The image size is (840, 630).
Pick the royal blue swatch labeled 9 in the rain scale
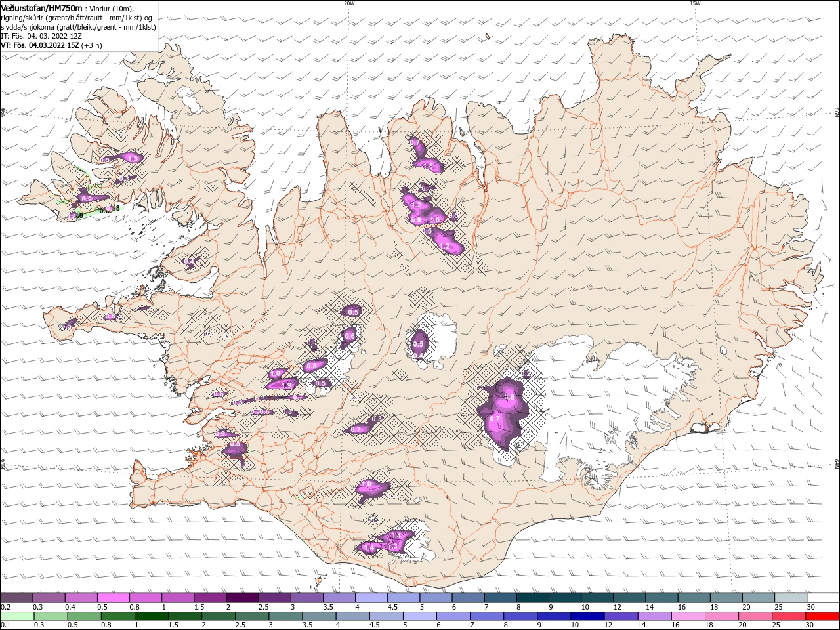coord(553,616)
